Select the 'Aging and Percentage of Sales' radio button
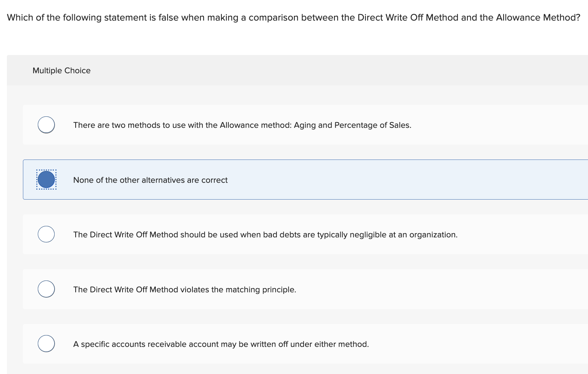 tap(46, 124)
